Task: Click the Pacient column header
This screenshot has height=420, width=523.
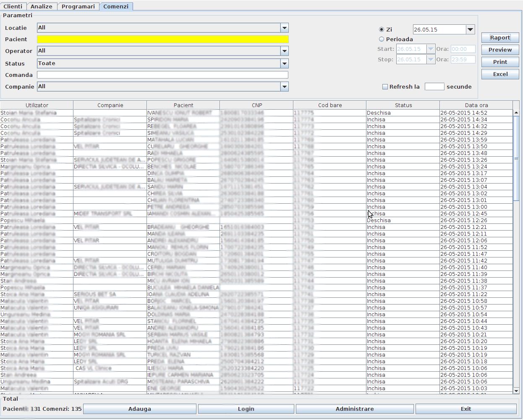Action: 183,105
